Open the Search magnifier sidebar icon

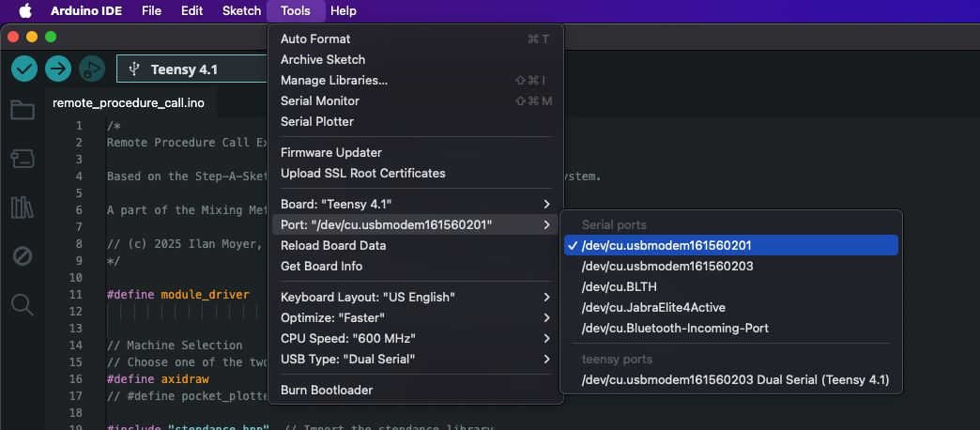click(x=22, y=304)
